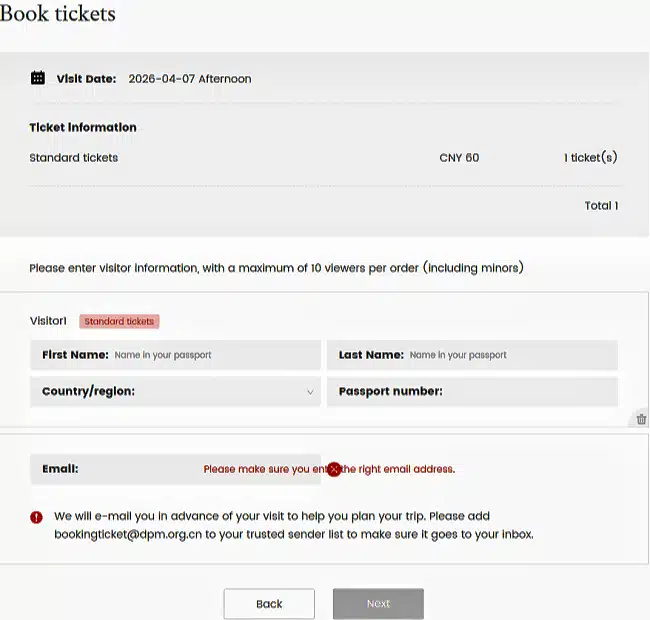Click the red error icon in Email field
Viewport: 650px width, 620px height.
click(334, 469)
